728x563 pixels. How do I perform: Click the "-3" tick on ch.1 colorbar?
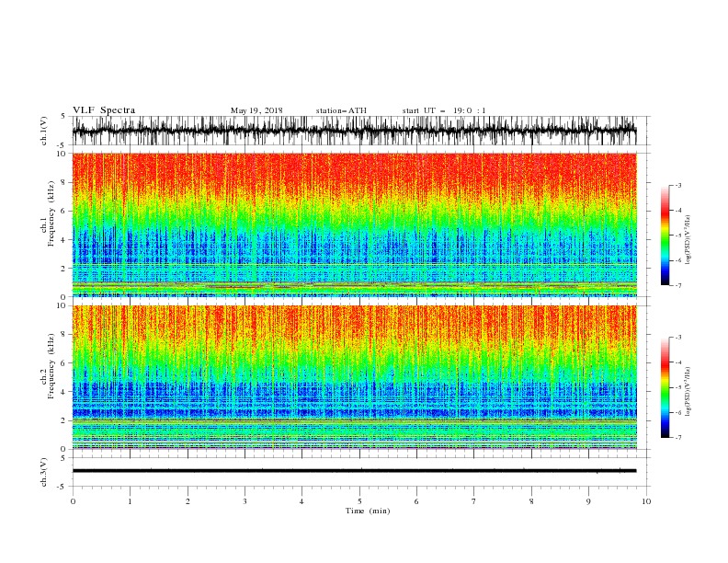point(677,185)
